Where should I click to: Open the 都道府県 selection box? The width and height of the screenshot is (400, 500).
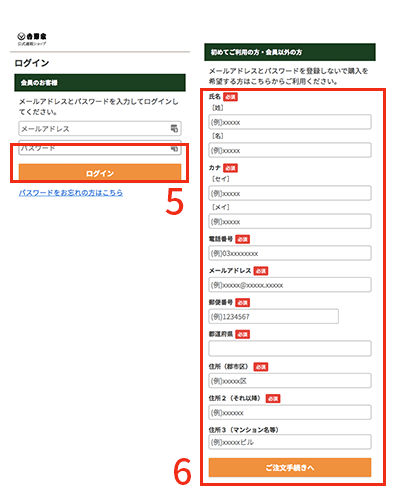[290, 348]
